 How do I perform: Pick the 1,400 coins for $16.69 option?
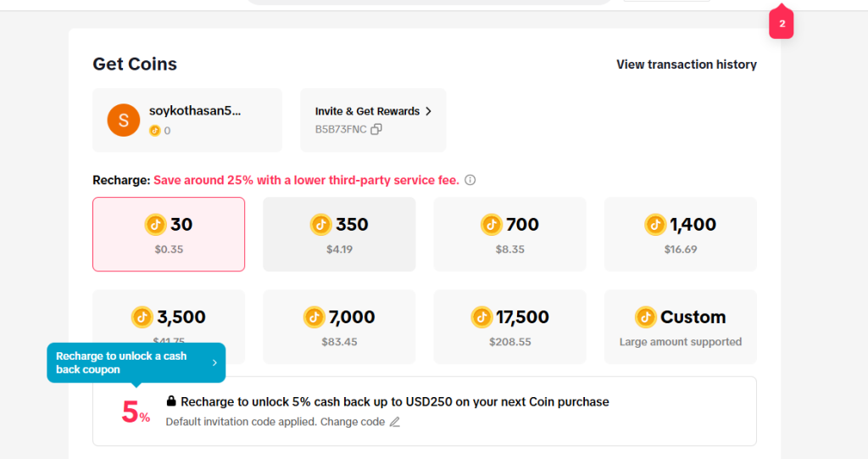pyautogui.click(x=680, y=234)
